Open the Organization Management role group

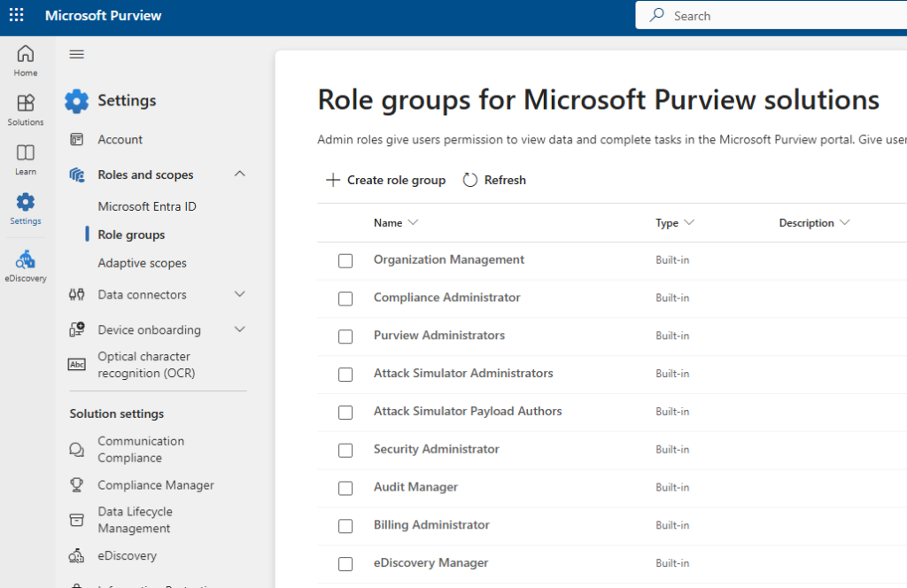pyautogui.click(x=449, y=259)
